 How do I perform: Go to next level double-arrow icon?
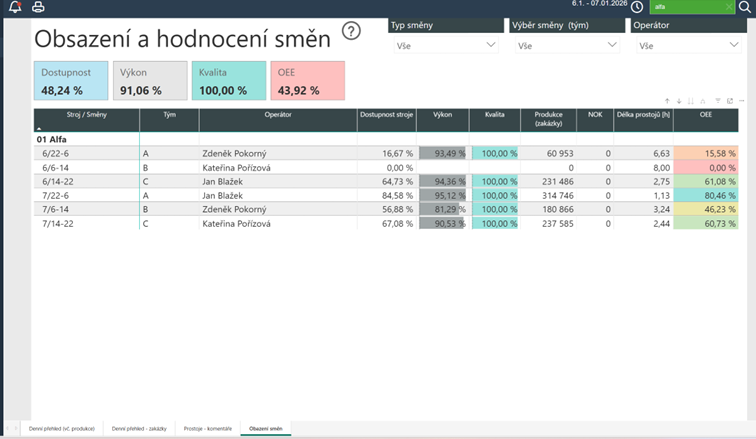pyautogui.click(x=690, y=101)
